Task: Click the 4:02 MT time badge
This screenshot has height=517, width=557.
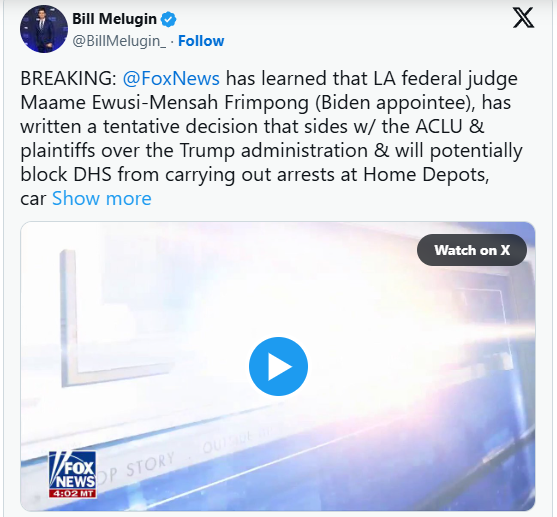Action: (x=72, y=494)
